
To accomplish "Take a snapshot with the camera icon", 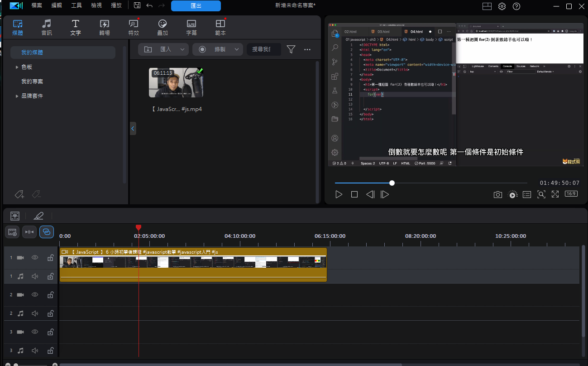I will (497, 194).
